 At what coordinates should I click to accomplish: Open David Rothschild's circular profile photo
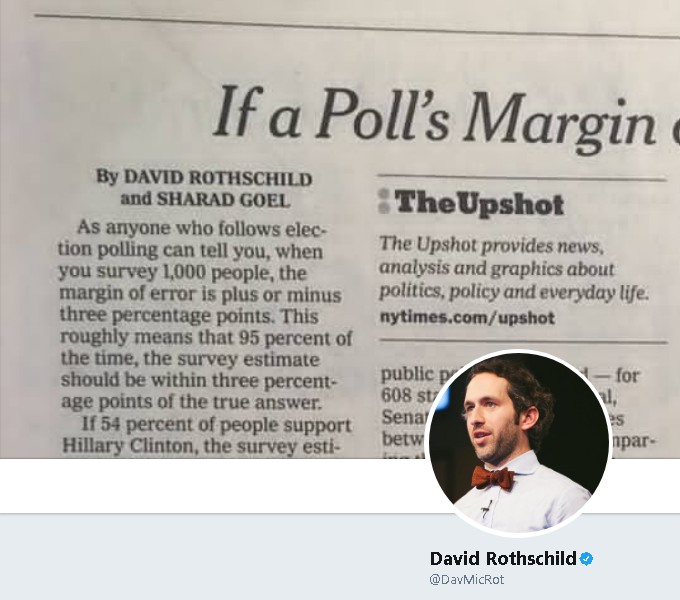519,443
